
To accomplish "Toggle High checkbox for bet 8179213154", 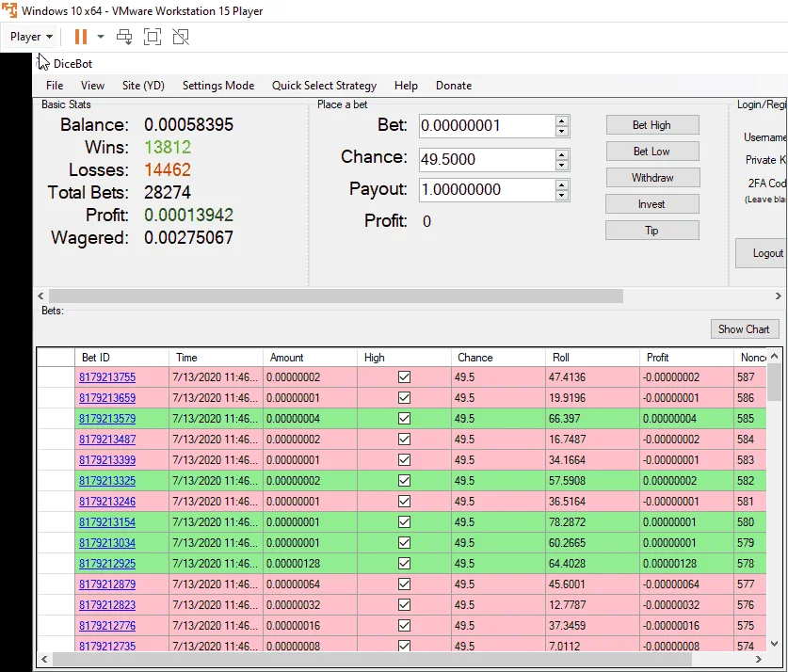I will [x=404, y=521].
